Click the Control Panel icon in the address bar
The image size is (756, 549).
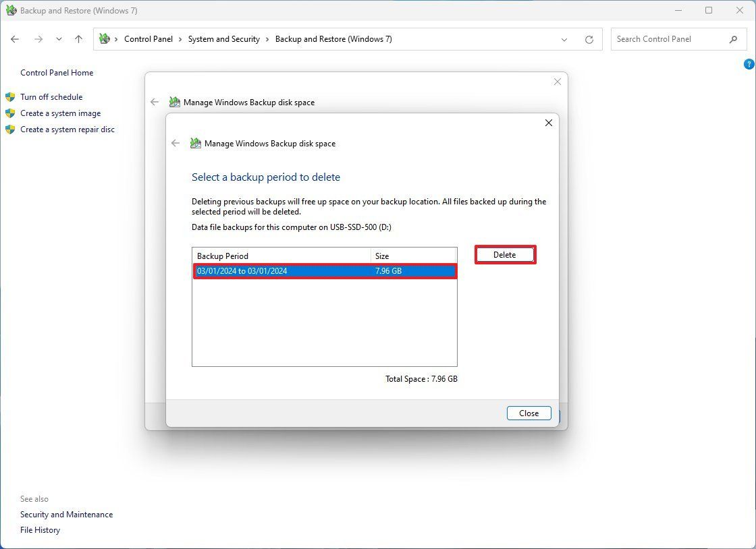point(105,39)
